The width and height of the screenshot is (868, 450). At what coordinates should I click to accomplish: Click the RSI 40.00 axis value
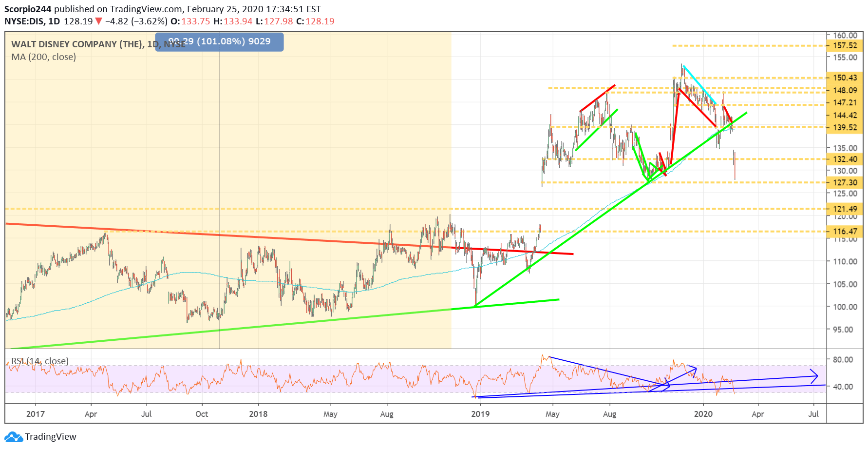coord(843,386)
